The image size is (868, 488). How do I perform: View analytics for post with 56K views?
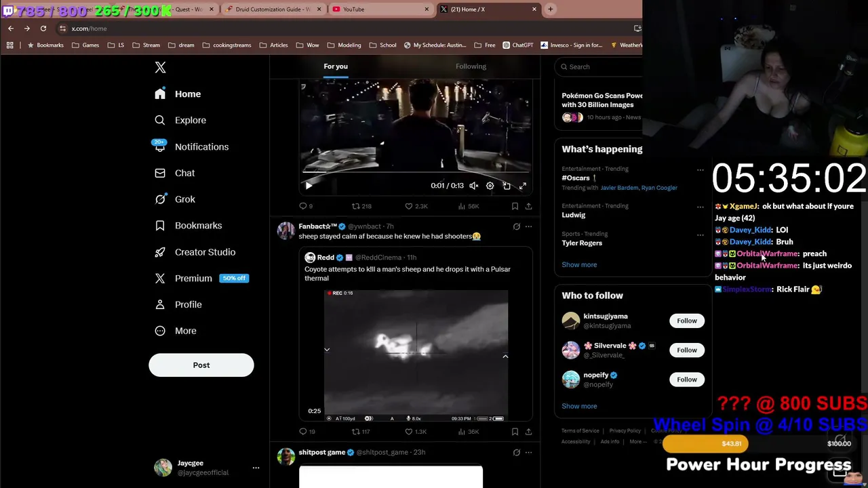click(x=469, y=206)
